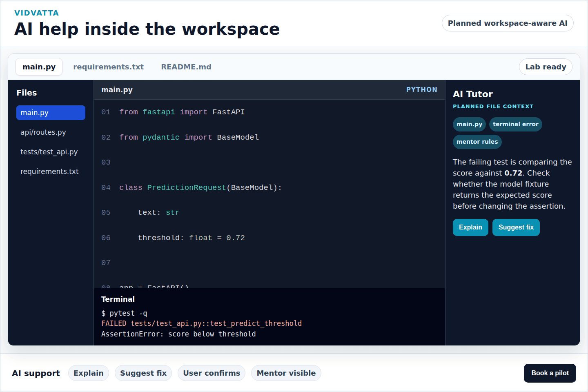Image resolution: width=588 pixels, height=392 pixels.
Task: Click the User confirms pill
Action: pos(212,373)
